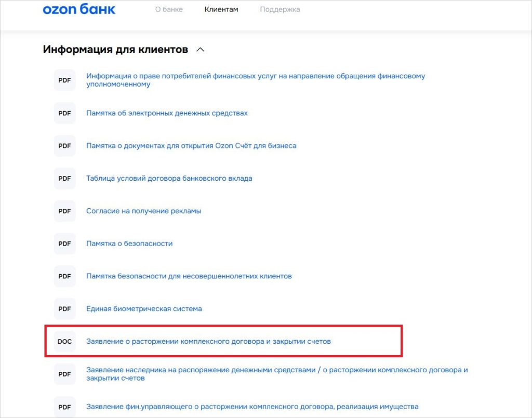Screen dimensions: 532x418
Task: Collapse the Информация для клиентов section chevron
Action: [200, 50]
